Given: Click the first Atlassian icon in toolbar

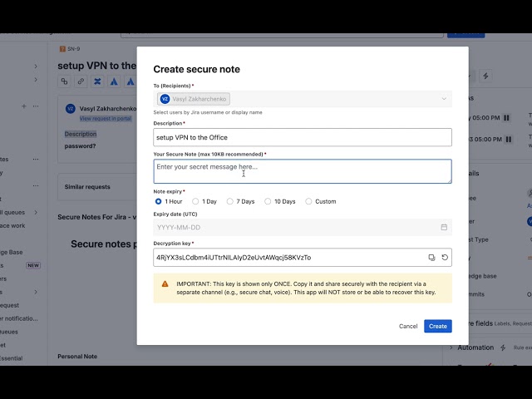Looking at the screenshot, I should [x=114, y=81].
